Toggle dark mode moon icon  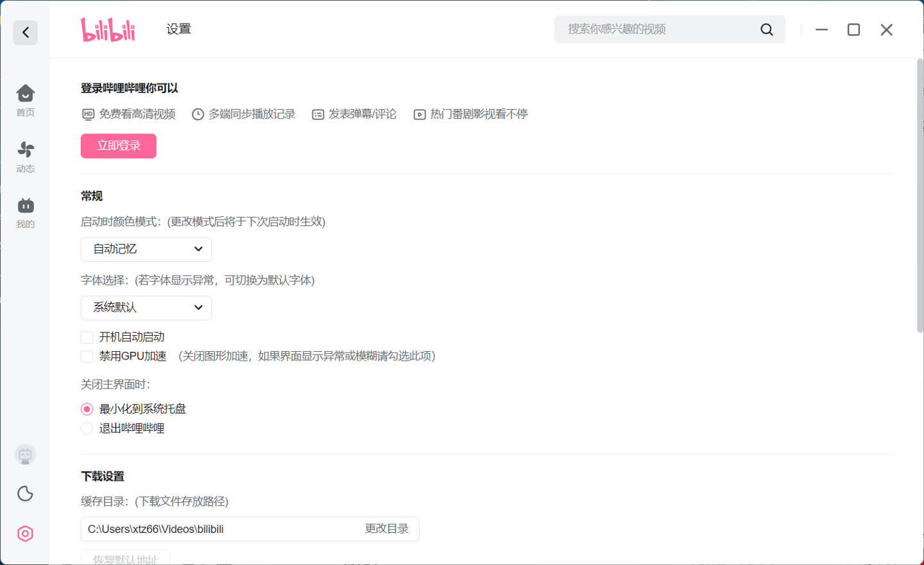coord(25,494)
